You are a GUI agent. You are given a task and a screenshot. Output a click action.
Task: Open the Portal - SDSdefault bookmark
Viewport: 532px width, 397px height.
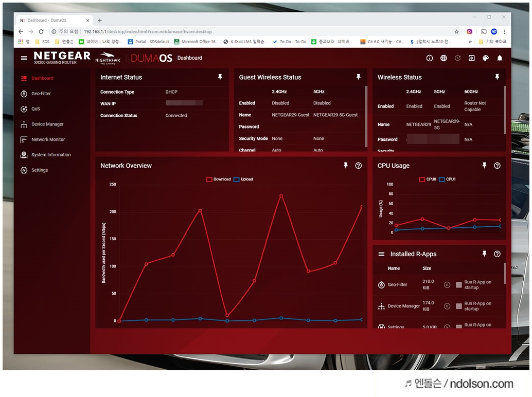tap(148, 42)
